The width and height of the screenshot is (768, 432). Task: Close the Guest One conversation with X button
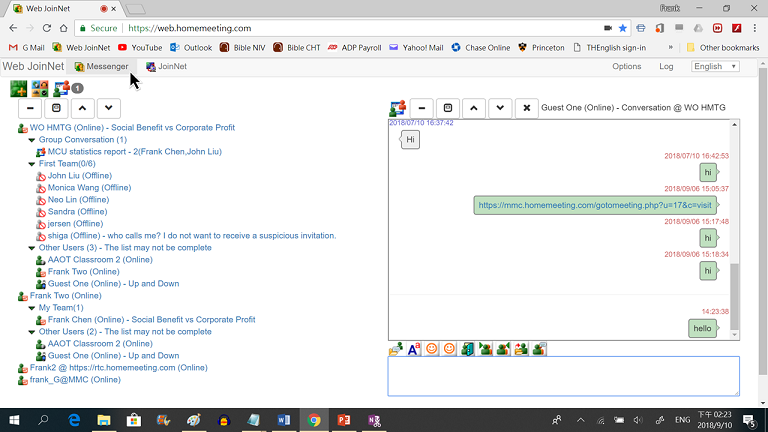click(527, 108)
